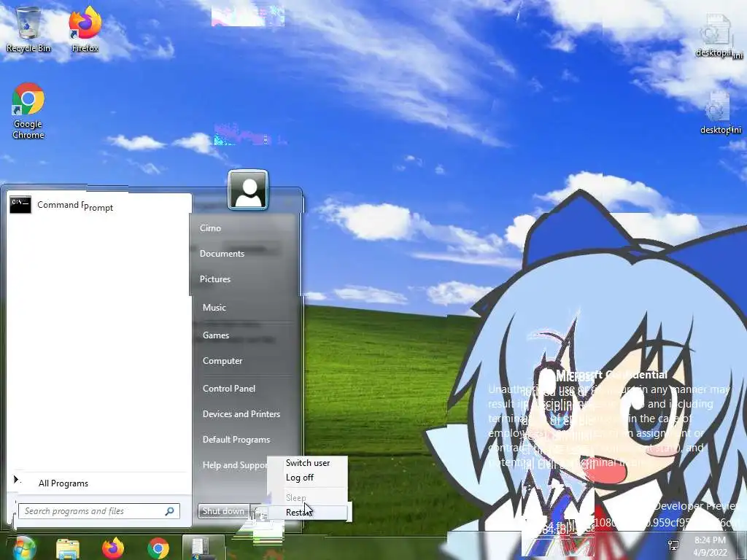The height and width of the screenshot is (560, 747).
Task: Click the active document app in taskbar
Action: coord(203,548)
